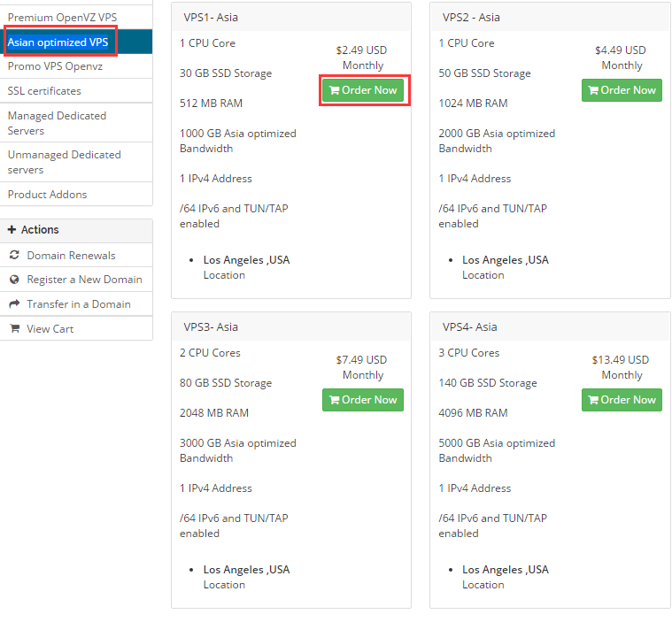Click the Domain Renewals refresh icon
Viewport: 672px width, 622px height.
coord(14,256)
